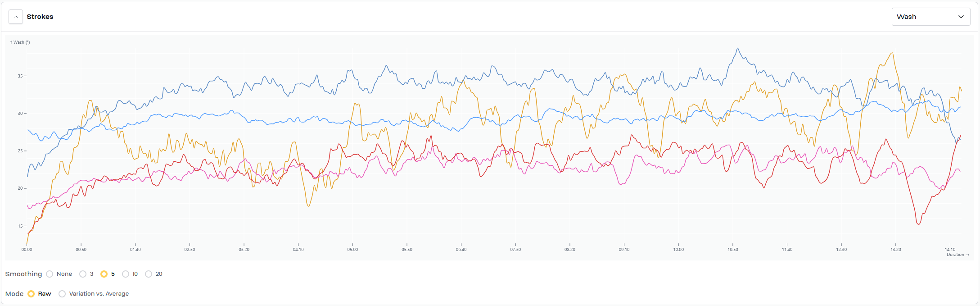This screenshot has width=980, height=306.
Task: Choose the smoothing 5 radio button
Action: coord(104,274)
